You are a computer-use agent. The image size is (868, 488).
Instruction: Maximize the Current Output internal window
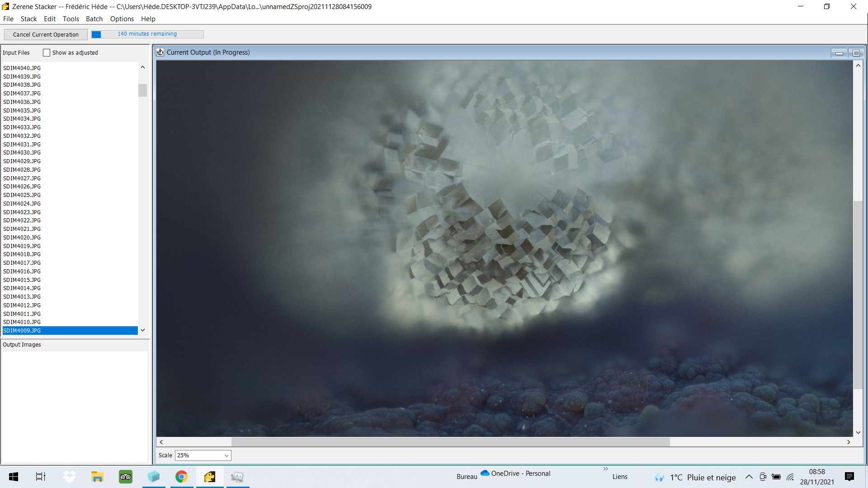click(856, 53)
